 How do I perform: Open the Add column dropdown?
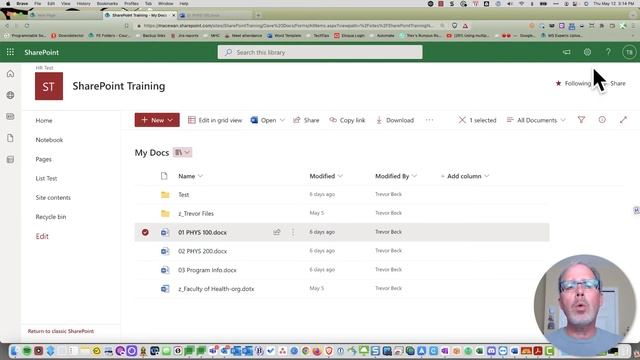464,176
